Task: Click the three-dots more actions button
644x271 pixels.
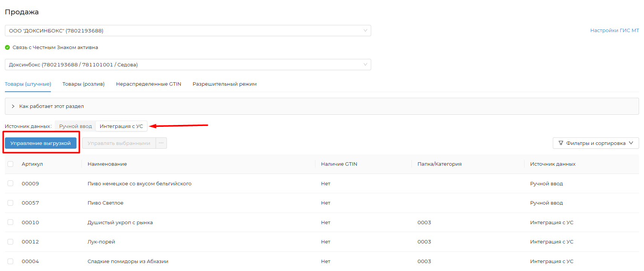Action: (x=161, y=143)
